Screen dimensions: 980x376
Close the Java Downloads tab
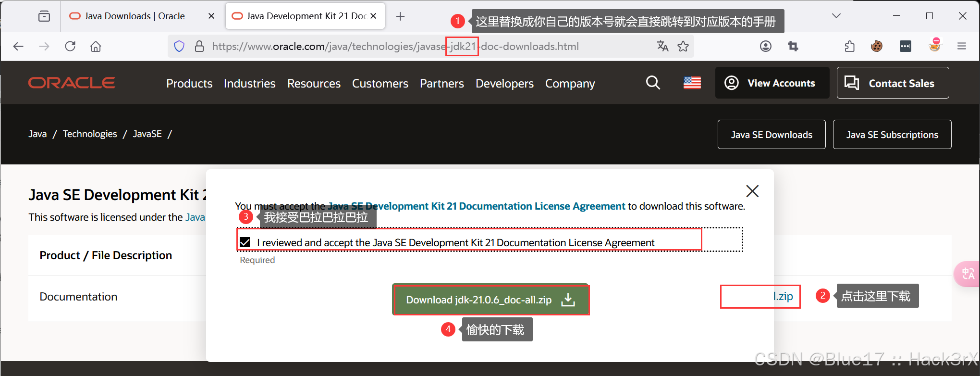(x=211, y=16)
